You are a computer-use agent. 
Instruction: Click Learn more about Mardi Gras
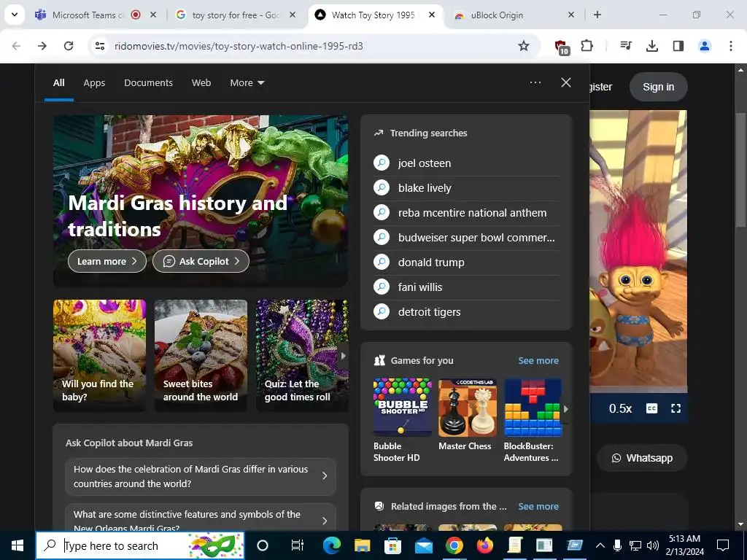pos(107,261)
